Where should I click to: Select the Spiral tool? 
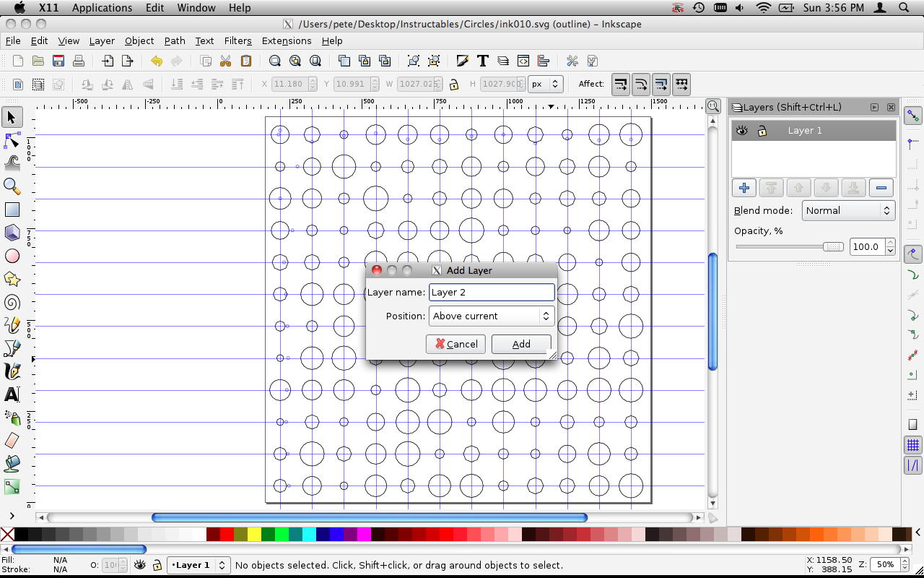tap(12, 302)
